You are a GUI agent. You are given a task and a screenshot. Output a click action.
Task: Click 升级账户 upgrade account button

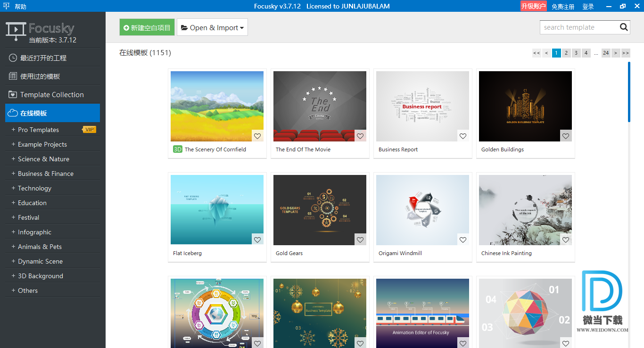click(x=534, y=6)
